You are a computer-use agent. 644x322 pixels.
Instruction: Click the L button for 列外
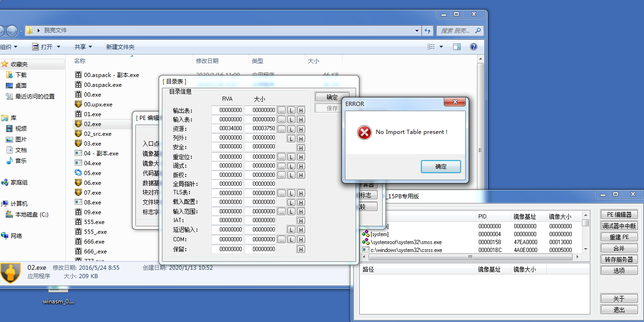[x=291, y=138]
